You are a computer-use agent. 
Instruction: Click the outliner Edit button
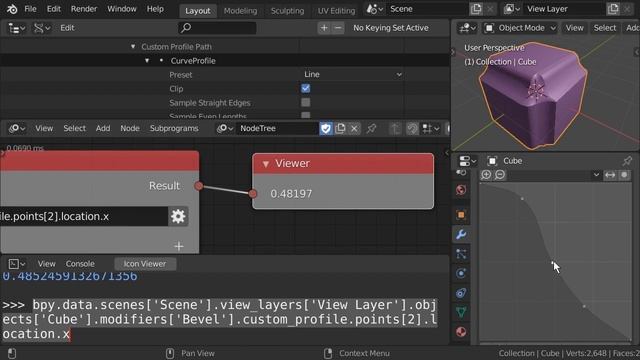click(x=67, y=28)
